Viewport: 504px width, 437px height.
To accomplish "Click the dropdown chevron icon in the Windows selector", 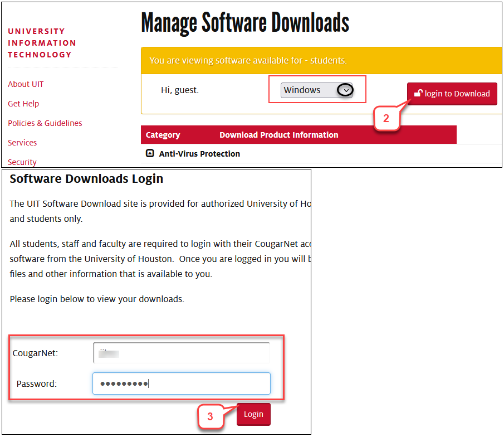I will pyautogui.click(x=345, y=90).
